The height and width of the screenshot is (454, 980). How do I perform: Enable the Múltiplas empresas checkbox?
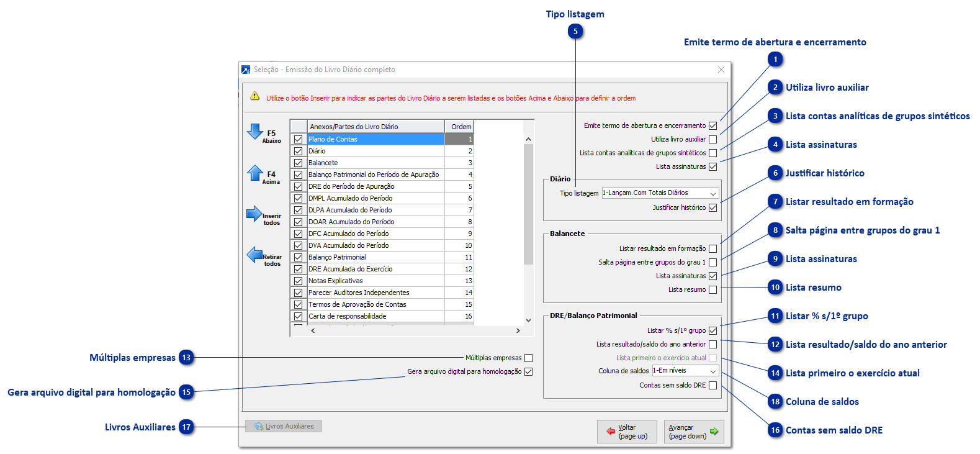528,358
